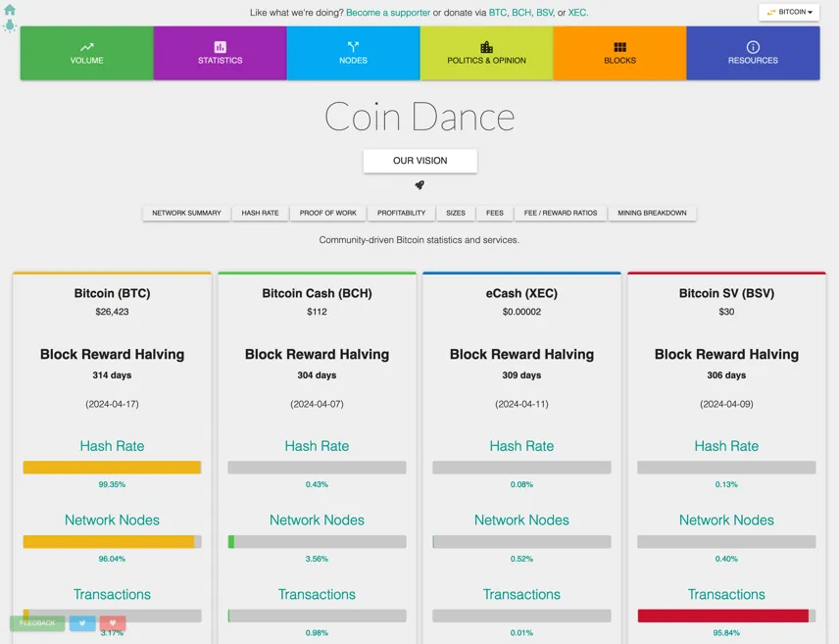Click the rocket icon below Our Vision
This screenshot has height=644, width=839.
(419, 184)
